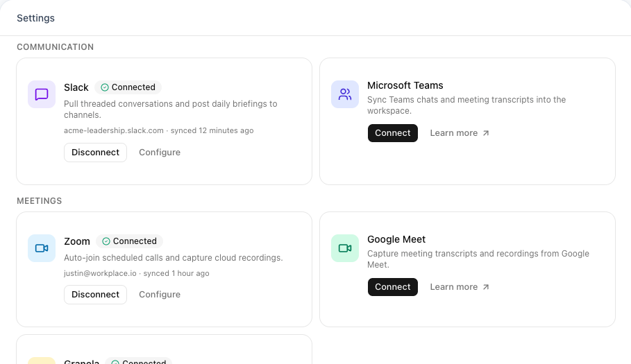
Task: Disconnect the Slack integration
Action: tap(95, 153)
